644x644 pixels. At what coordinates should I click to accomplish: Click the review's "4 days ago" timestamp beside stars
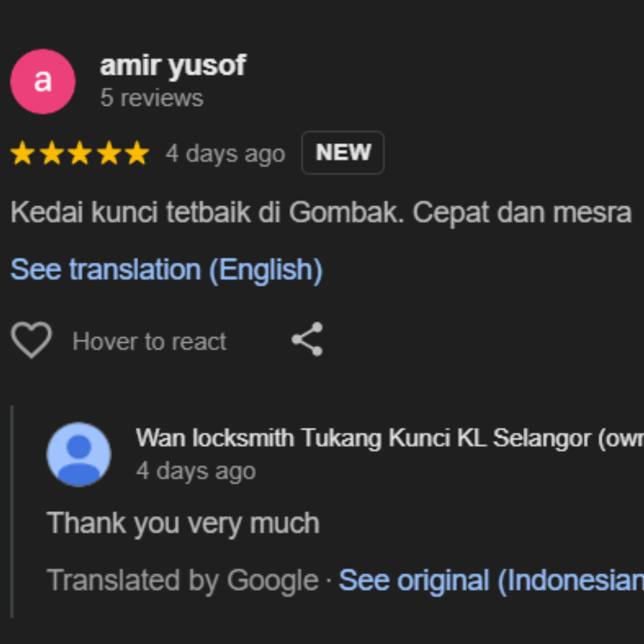coord(225,153)
